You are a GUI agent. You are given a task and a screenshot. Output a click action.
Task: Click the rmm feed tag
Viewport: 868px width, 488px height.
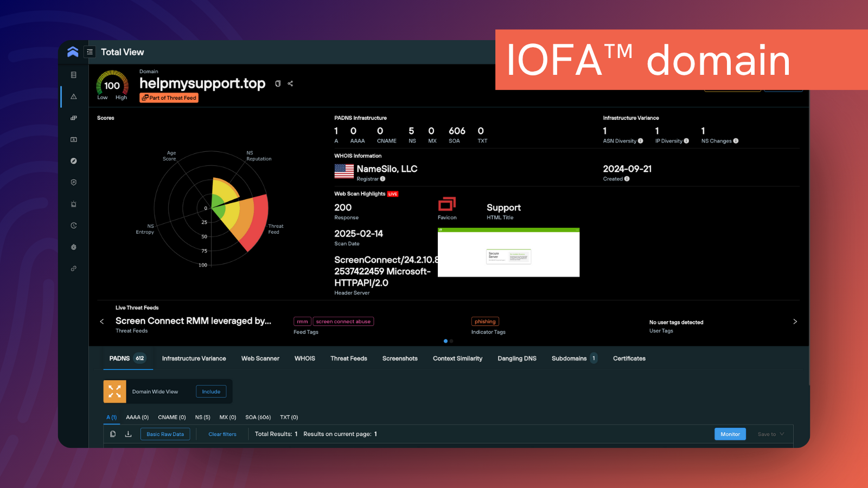pos(302,322)
